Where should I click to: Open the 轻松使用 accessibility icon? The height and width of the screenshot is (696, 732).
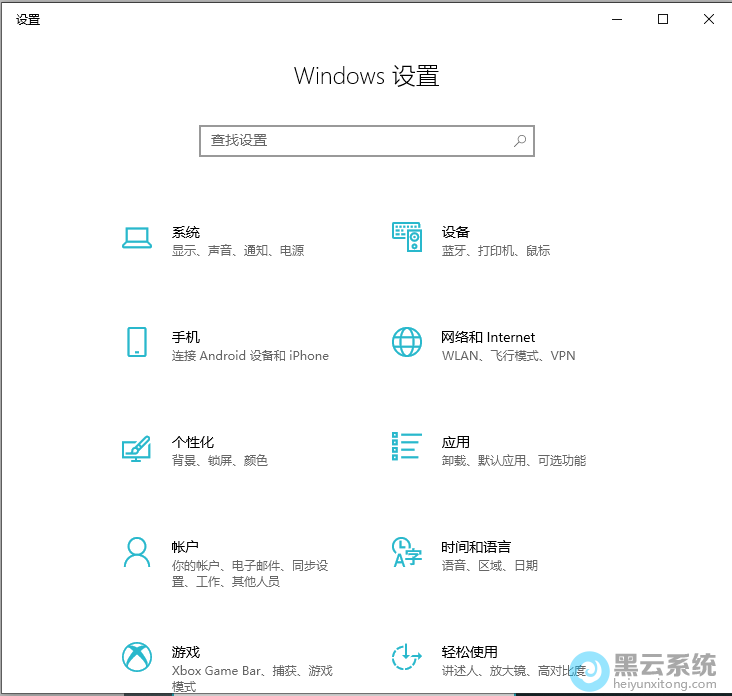[x=407, y=657]
